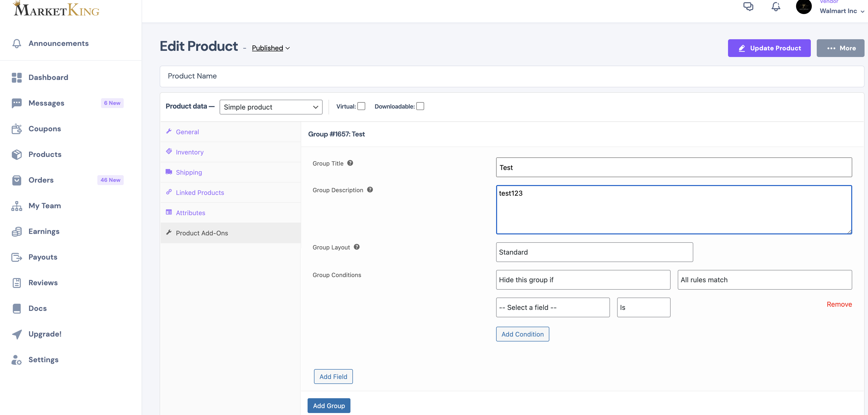Click the Group Layout help icon
The width and height of the screenshot is (868, 415).
[x=357, y=247]
